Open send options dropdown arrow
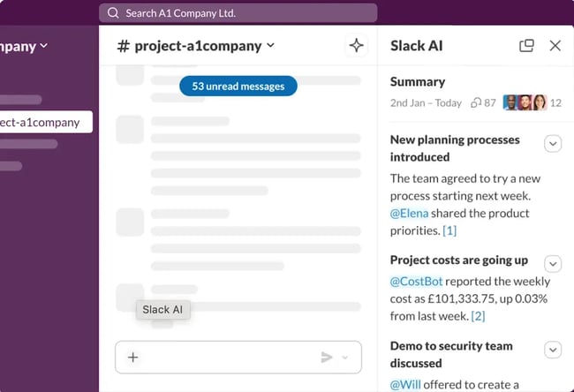The width and height of the screenshot is (574, 392). [x=344, y=358]
